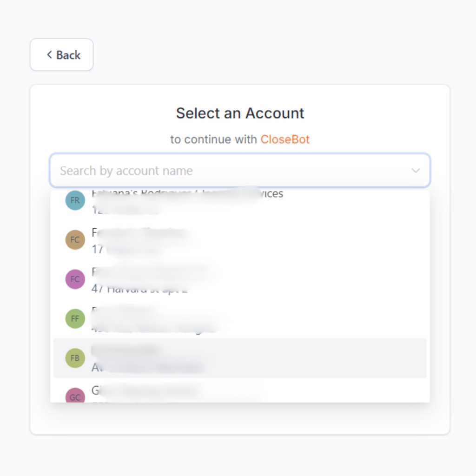Select the green FF avatar
The image size is (476, 476).
pos(75,319)
